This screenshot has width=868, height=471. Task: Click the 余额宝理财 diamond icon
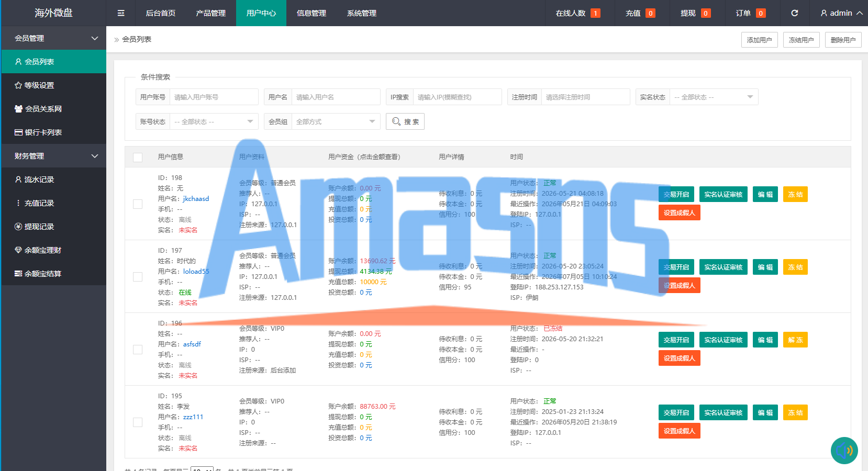pyautogui.click(x=18, y=250)
